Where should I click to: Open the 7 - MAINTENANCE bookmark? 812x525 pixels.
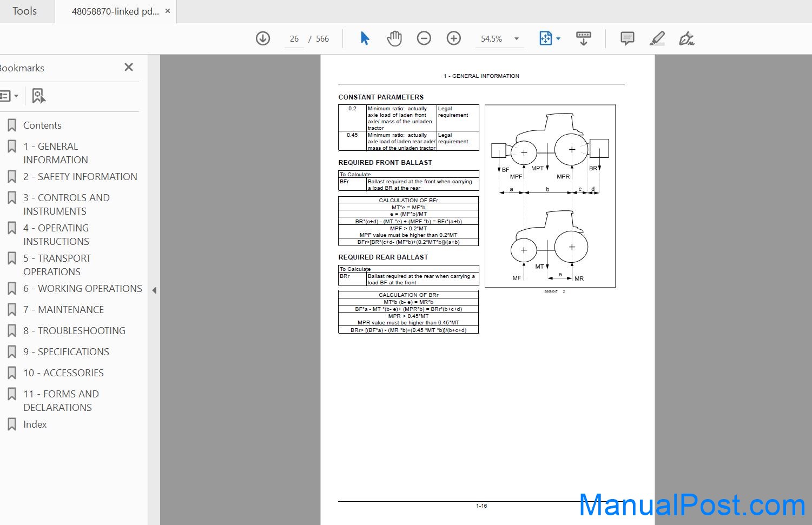pyautogui.click(x=64, y=310)
